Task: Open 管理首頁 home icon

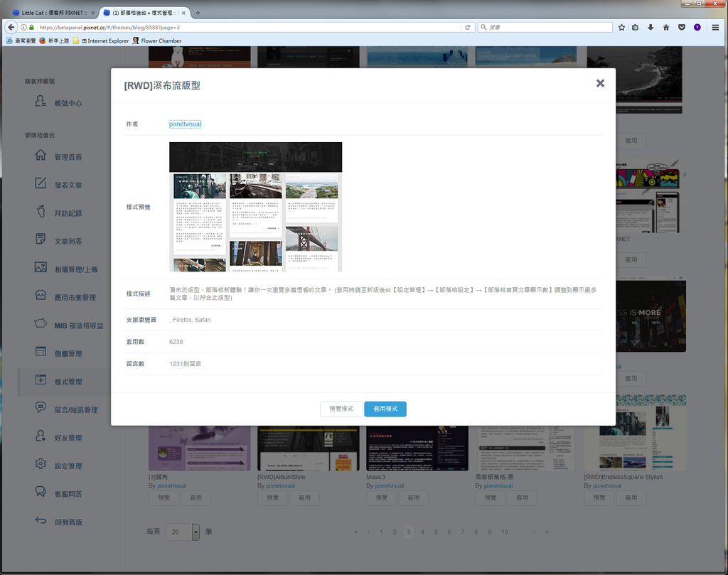Action: (41, 155)
